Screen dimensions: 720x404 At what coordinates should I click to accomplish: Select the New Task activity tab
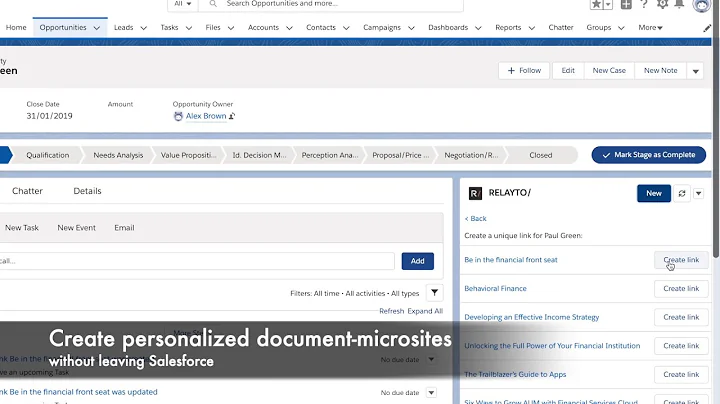click(x=22, y=228)
